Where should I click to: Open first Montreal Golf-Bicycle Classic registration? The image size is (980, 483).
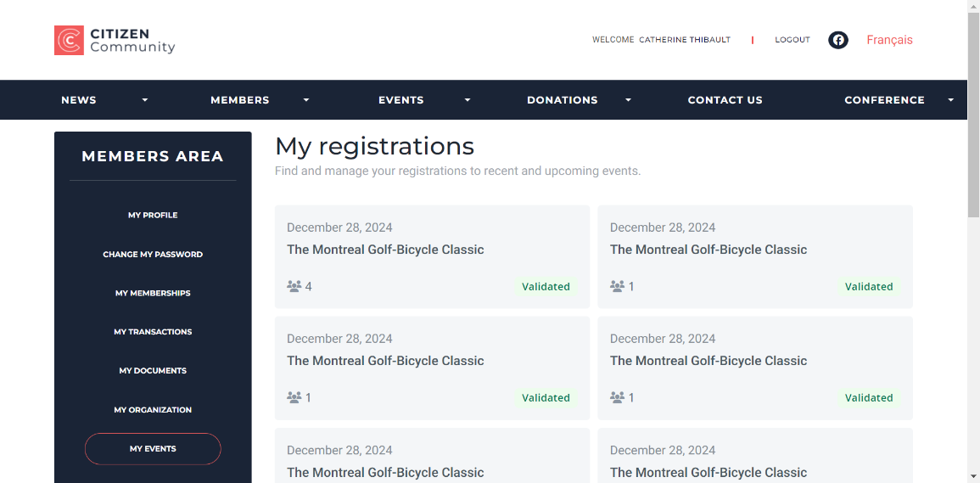click(385, 250)
